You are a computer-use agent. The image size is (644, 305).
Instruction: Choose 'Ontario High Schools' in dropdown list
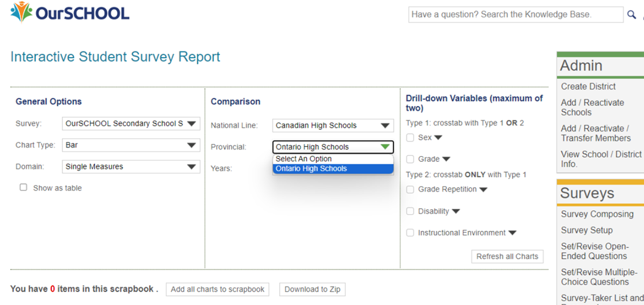click(333, 168)
